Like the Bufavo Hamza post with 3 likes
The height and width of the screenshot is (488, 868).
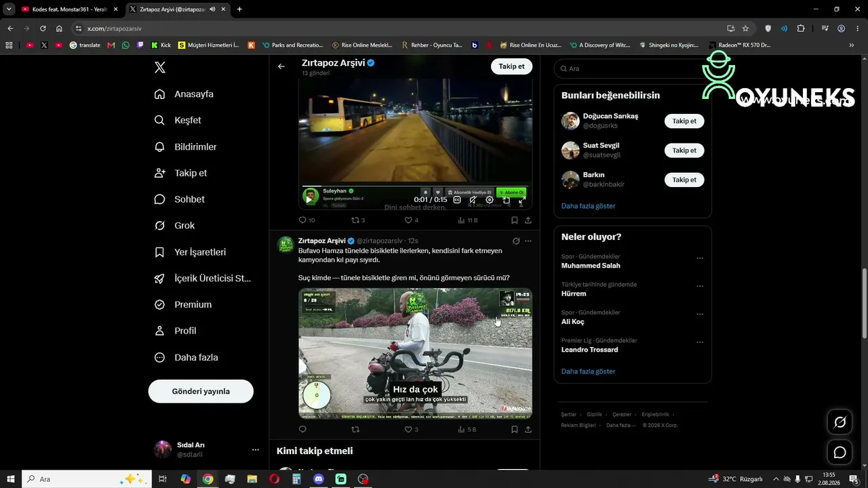point(412,429)
